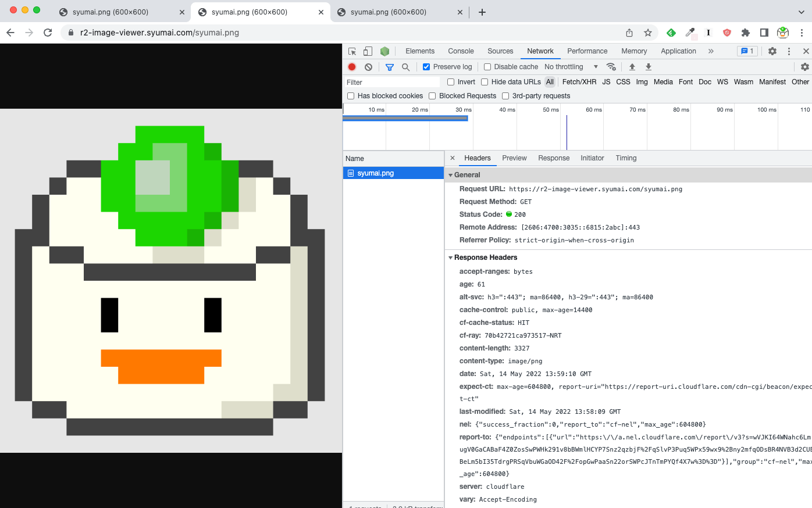Close the request details pane
This screenshot has height=508, width=812.
point(453,158)
